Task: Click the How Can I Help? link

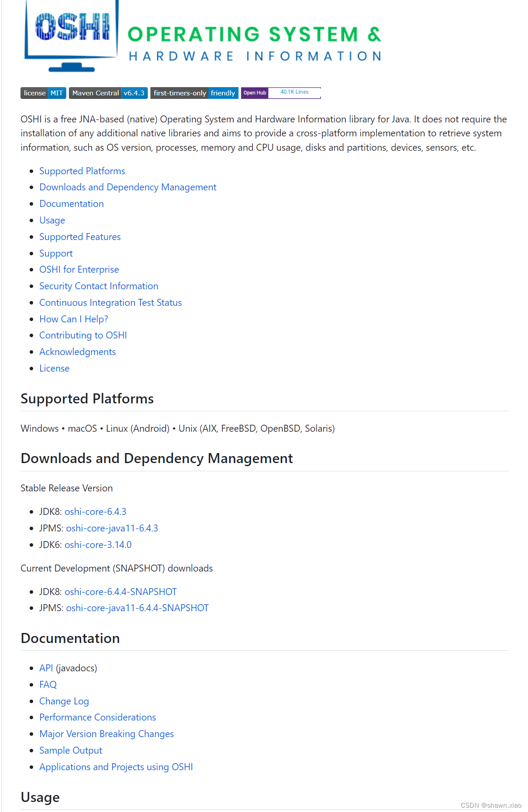Action: coord(74,319)
